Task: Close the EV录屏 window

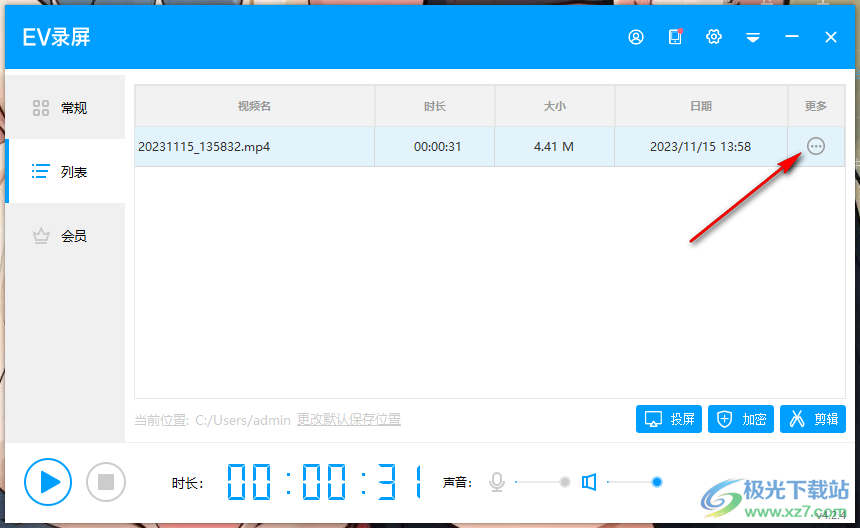Action: click(830, 37)
